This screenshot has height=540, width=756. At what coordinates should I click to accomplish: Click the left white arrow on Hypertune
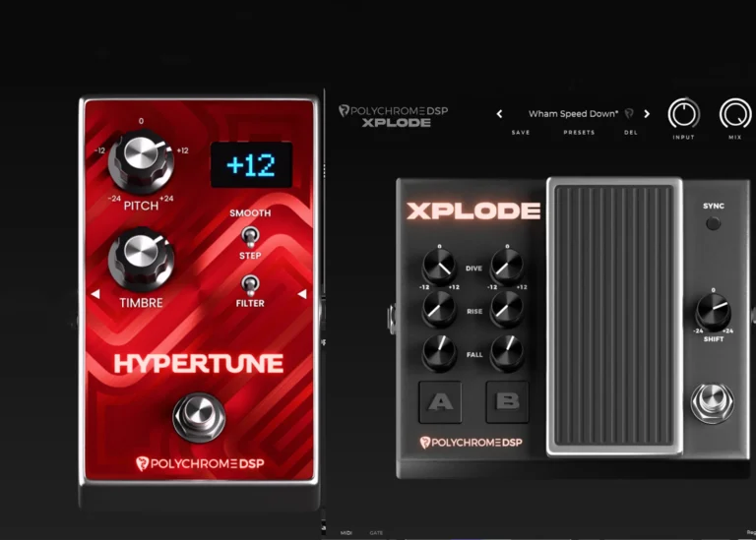click(95, 293)
